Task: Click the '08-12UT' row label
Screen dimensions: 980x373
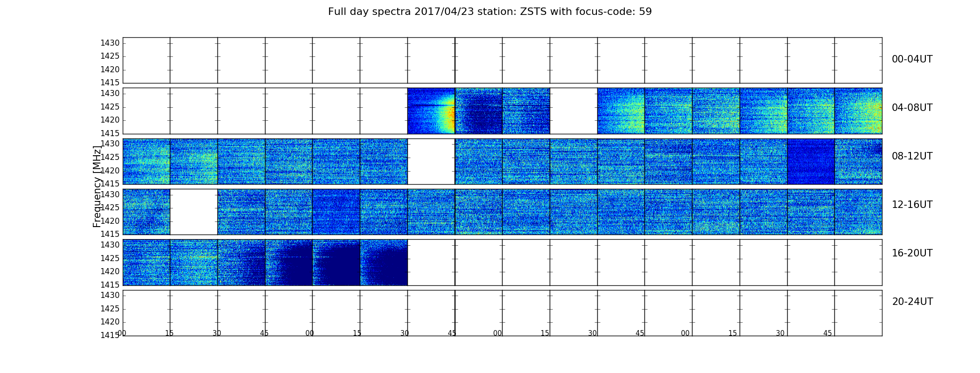Action: tap(912, 156)
